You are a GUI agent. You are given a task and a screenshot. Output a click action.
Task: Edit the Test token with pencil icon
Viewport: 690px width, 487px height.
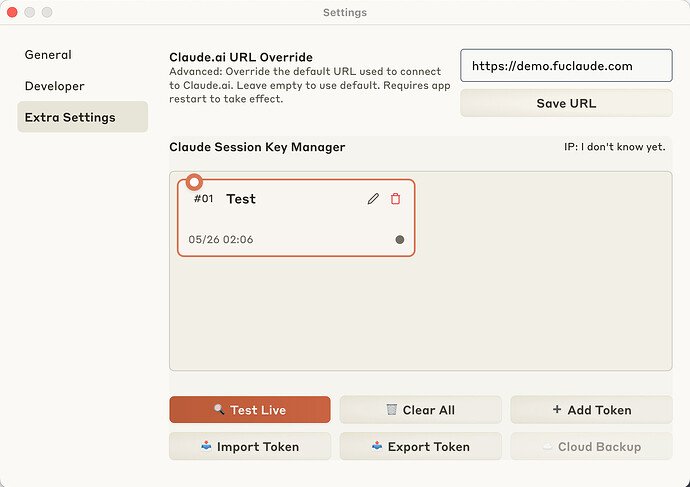(373, 199)
